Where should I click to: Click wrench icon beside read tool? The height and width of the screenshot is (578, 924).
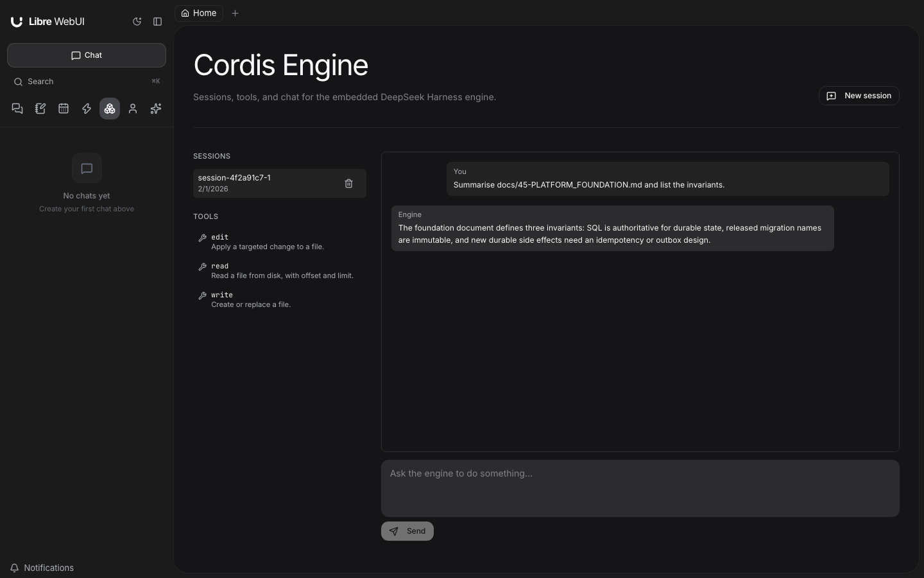[202, 267]
